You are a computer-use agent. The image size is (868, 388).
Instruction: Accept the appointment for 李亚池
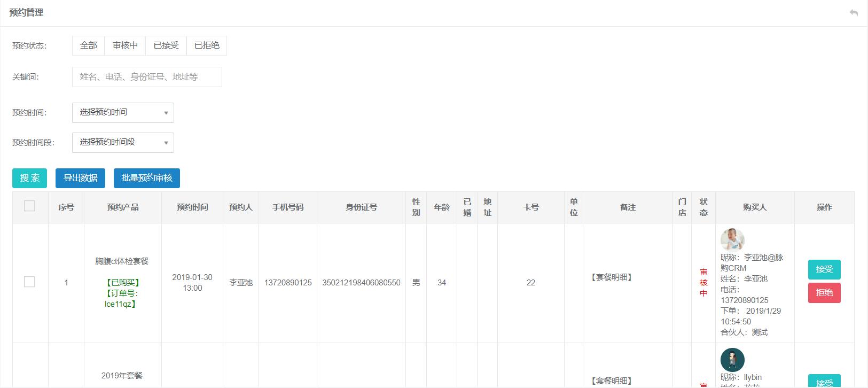[824, 269]
